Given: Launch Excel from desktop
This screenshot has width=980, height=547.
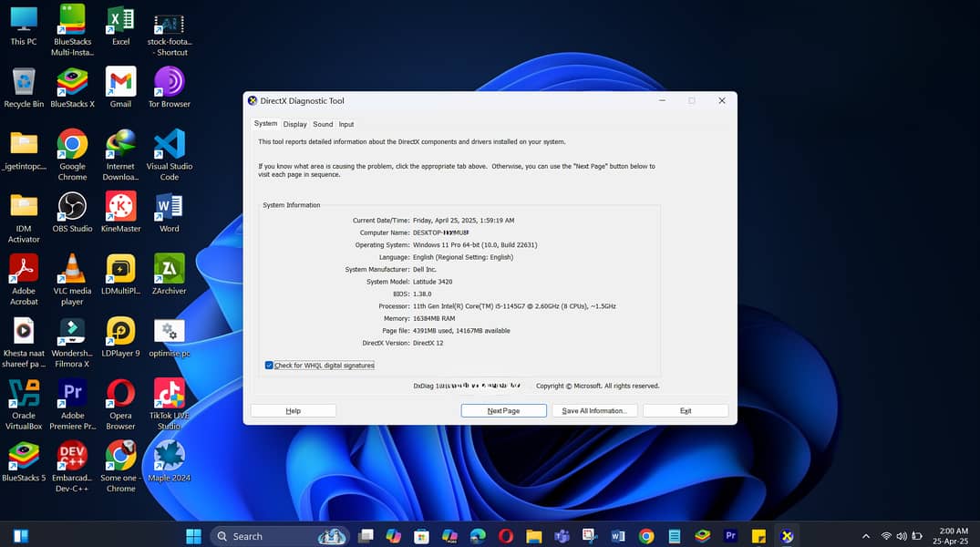Looking at the screenshot, I should click(120, 25).
